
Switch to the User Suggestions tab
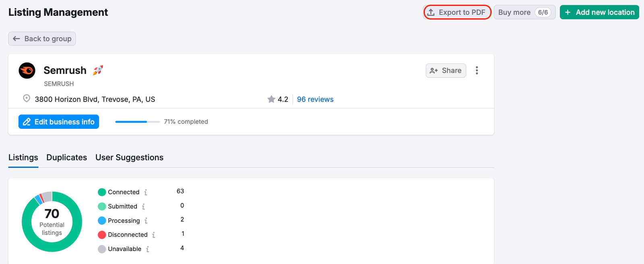[x=129, y=157]
